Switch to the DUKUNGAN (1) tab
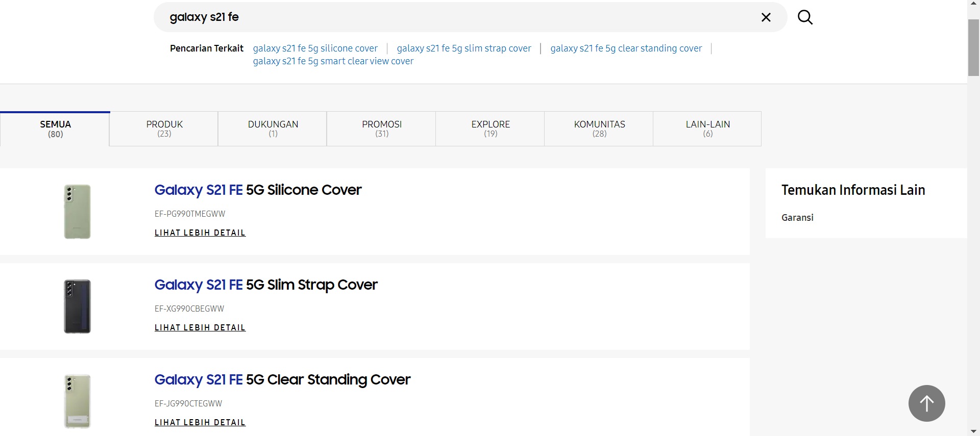 point(273,129)
